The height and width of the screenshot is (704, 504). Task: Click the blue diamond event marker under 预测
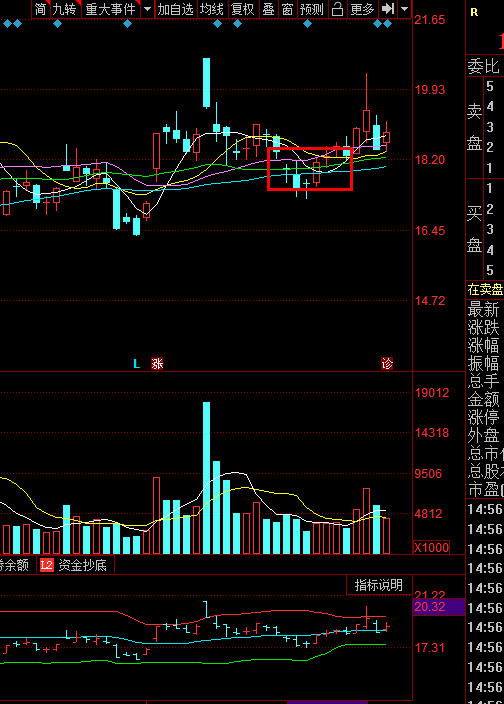(307, 24)
